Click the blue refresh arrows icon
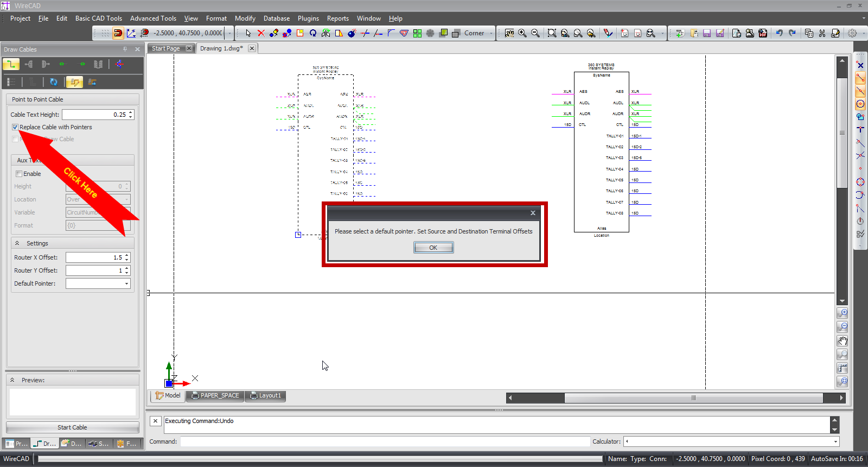This screenshot has height=467, width=868. 53,82
